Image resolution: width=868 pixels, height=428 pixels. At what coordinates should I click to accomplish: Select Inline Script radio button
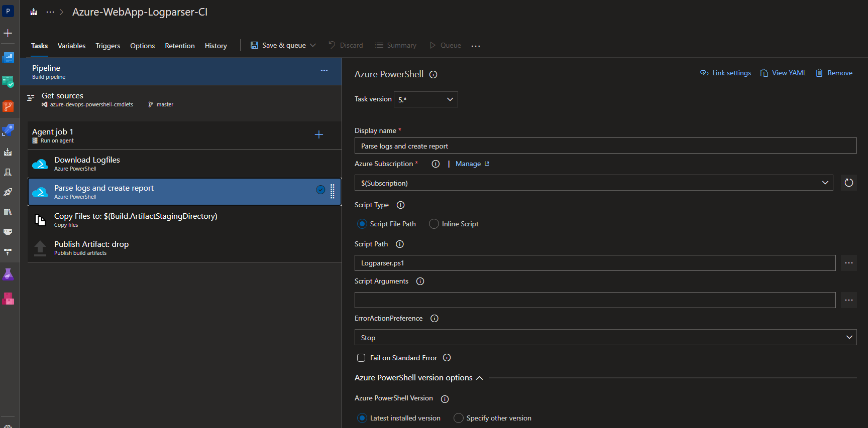[x=433, y=224]
